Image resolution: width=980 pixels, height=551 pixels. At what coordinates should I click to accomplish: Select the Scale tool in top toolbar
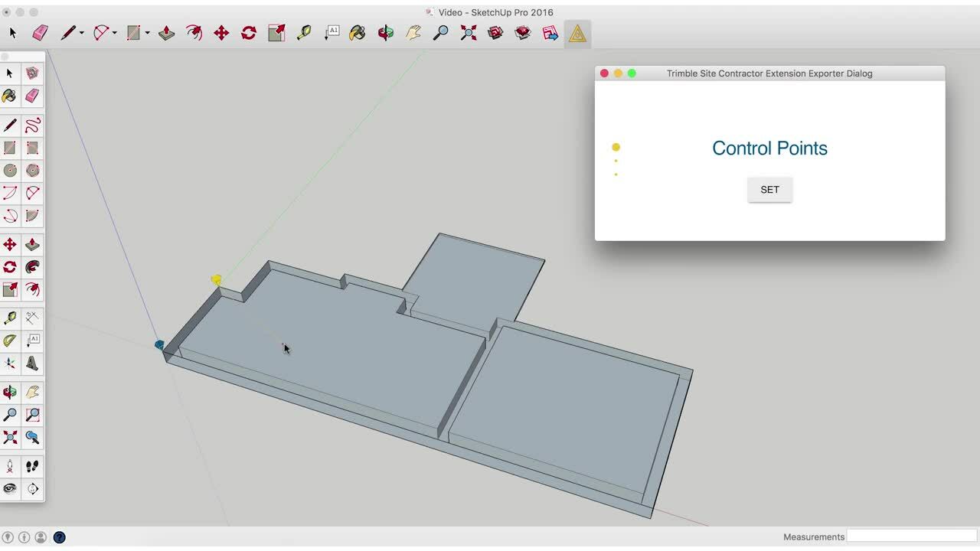(x=276, y=33)
